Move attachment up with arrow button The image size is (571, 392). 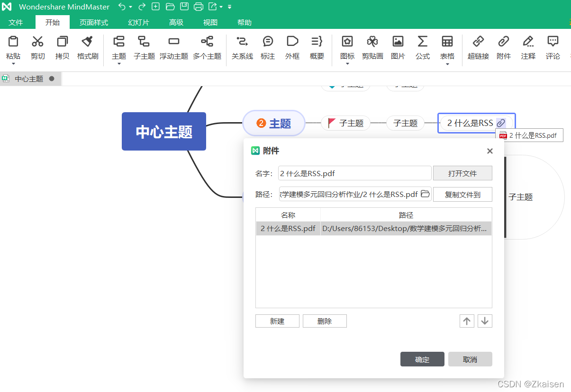467,321
